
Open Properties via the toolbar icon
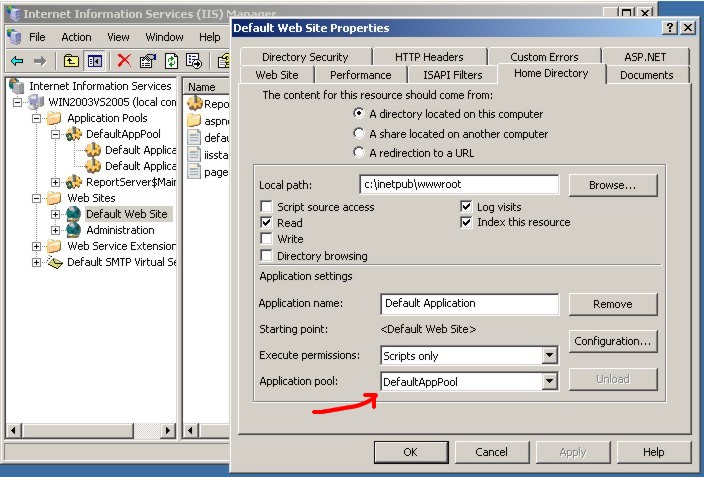click(147, 61)
